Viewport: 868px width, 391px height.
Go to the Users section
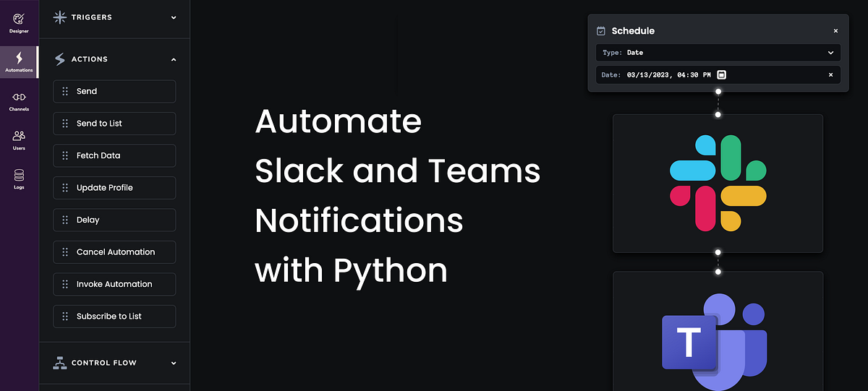[19, 139]
